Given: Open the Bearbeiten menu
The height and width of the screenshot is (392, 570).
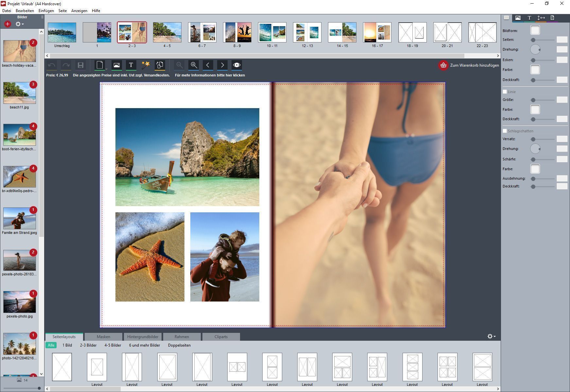Looking at the screenshot, I should [x=25, y=11].
